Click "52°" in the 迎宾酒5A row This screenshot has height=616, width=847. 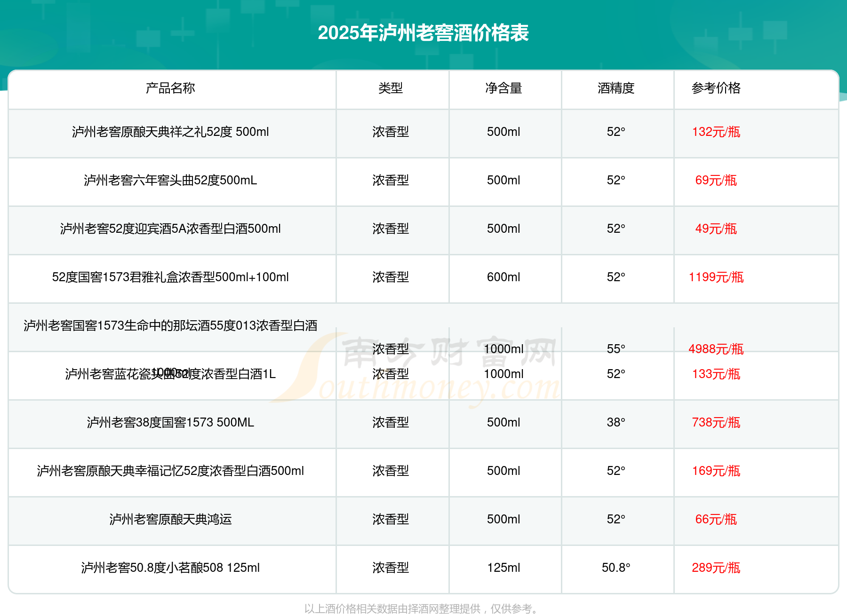point(616,229)
